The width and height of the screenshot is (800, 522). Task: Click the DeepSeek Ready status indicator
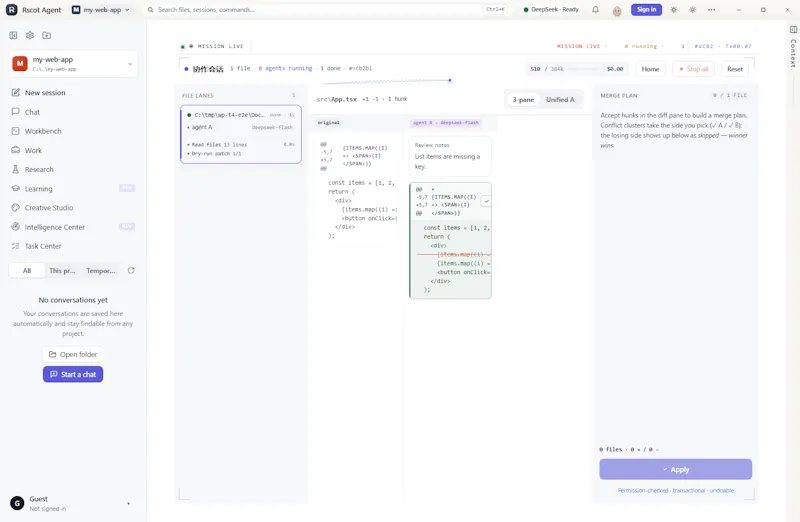551,10
